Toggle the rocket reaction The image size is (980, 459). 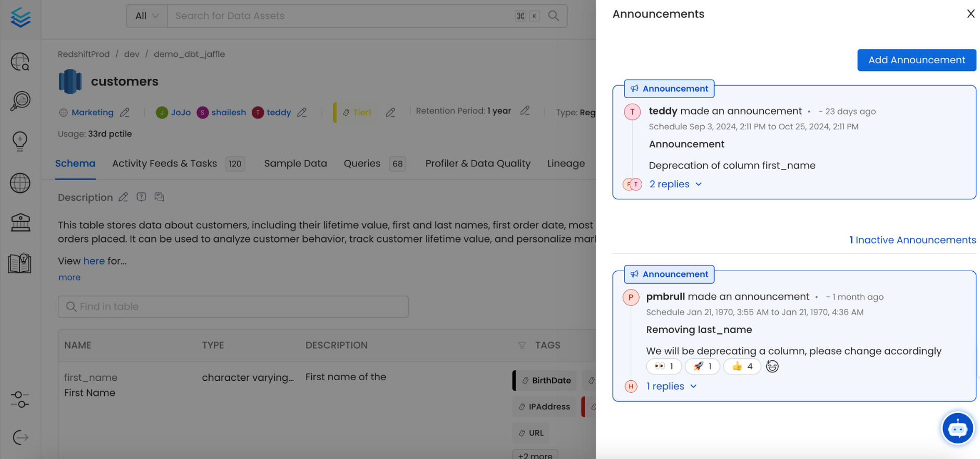(x=702, y=367)
